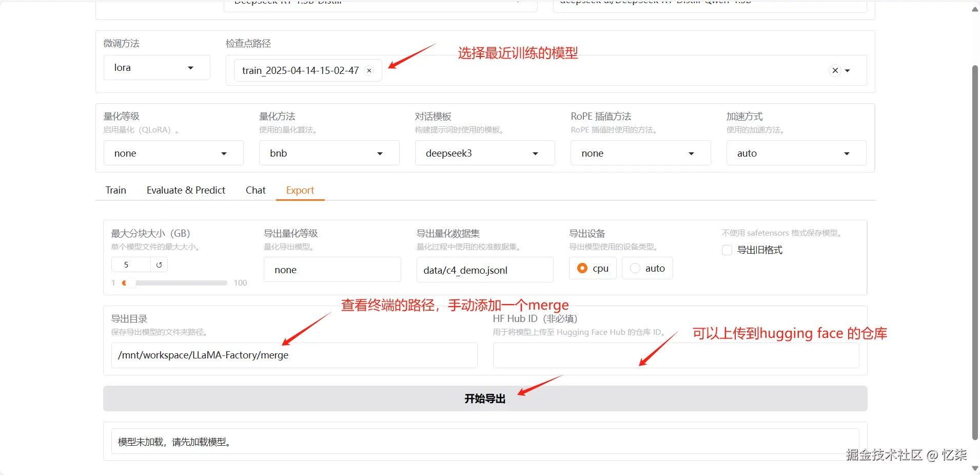Viewport: 980px width, 475px height.
Task: Switch to the Evaluate & Predict tab
Action: 186,190
